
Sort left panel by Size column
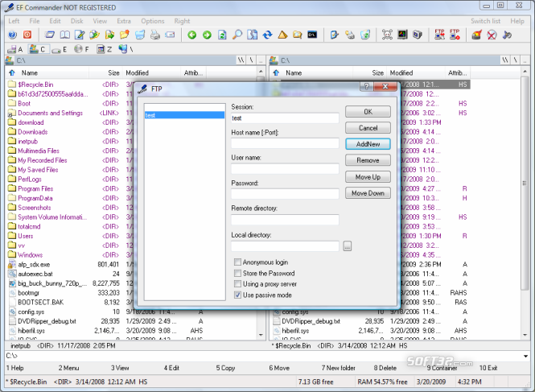coord(105,72)
